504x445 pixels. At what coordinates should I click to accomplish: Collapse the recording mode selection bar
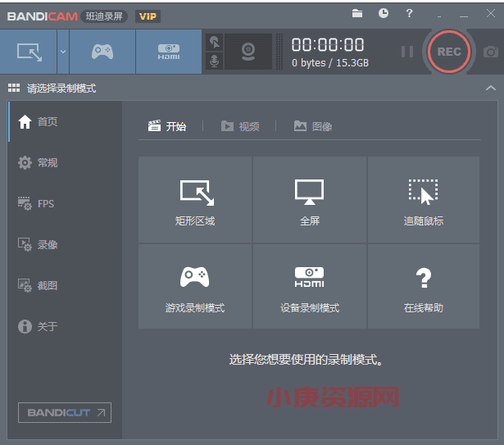click(x=490, y=88)
